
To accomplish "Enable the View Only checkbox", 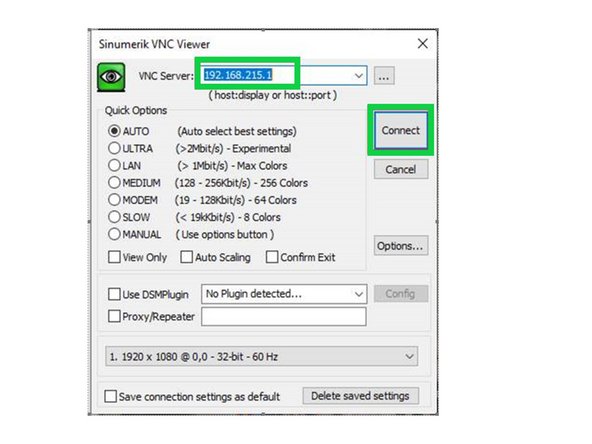I will point(114,257).
